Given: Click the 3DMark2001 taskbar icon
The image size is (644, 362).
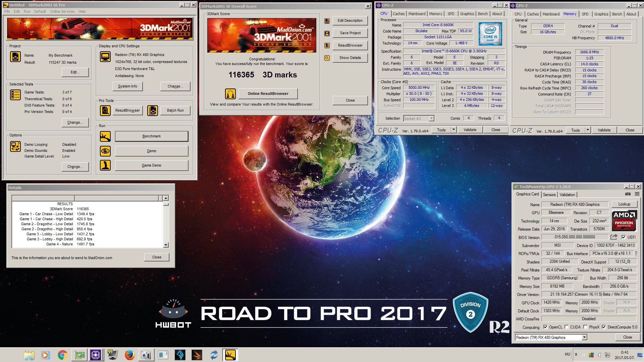Looking at the screenshot, I should [230, 355].
